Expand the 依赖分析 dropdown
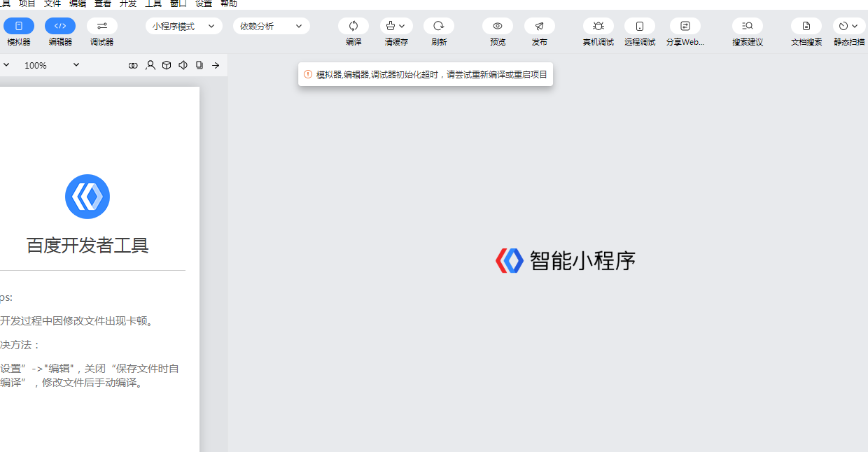 click(x=272, y=26)
